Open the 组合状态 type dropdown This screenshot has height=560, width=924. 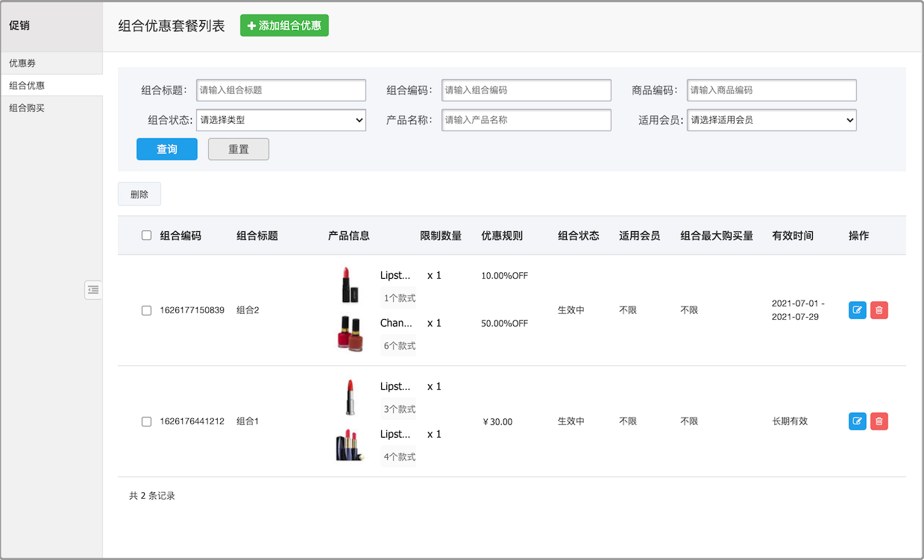281,120
